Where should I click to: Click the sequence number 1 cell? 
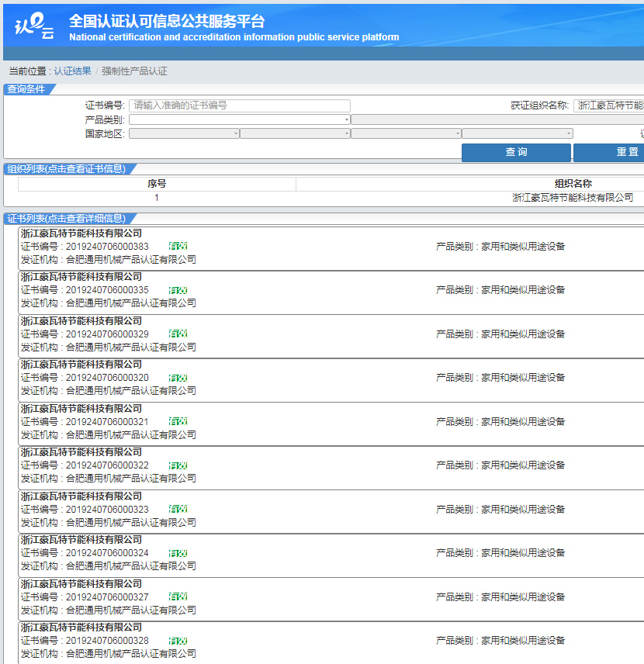click(157, 198)
